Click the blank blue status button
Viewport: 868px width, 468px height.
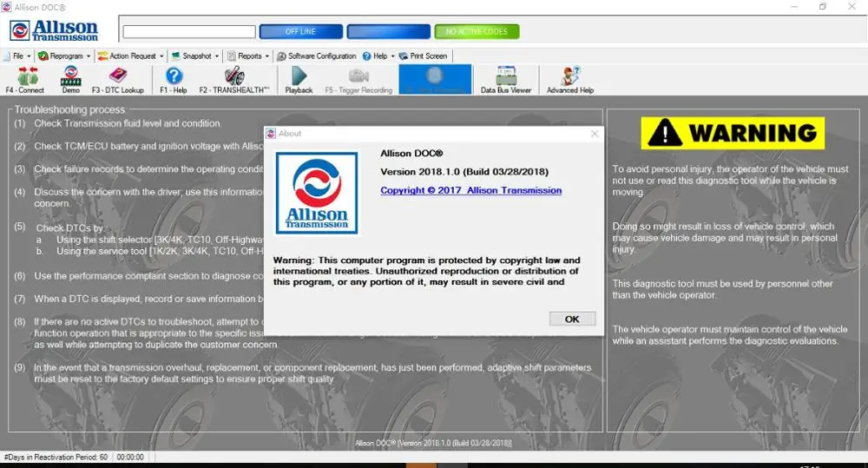pyautogui.click(x=389, y=31)
